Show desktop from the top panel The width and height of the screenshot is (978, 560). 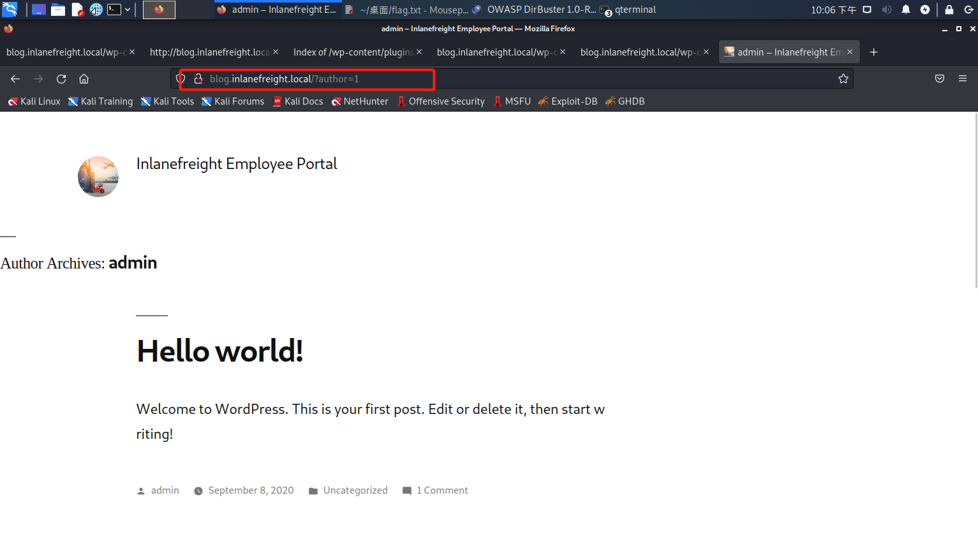tap(39, 10)
